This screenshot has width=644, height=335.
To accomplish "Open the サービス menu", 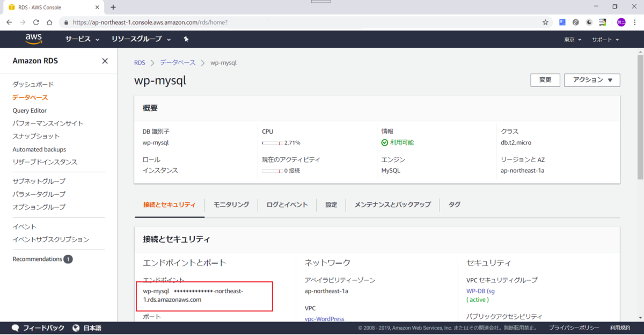I will pyautogui.click(x=78, y=39).
